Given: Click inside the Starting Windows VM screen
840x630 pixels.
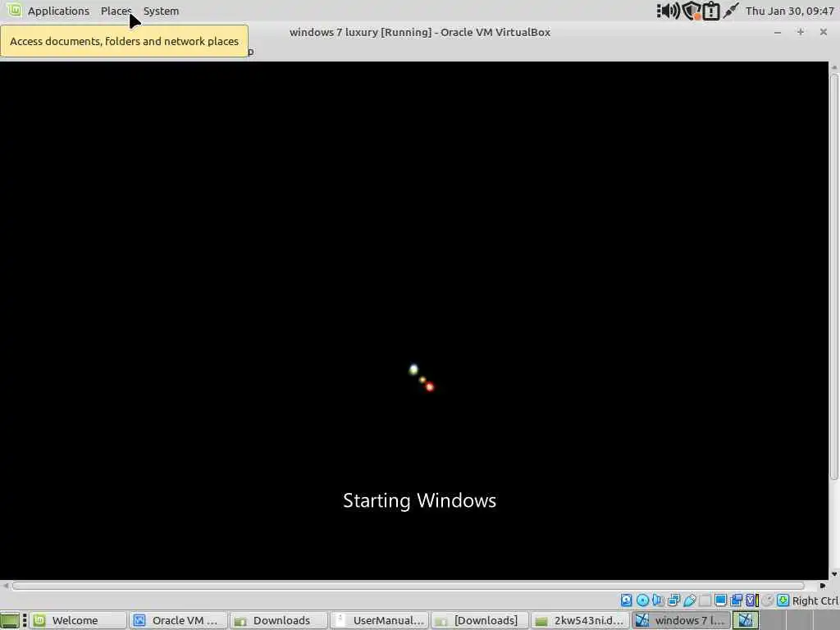Looking at the screenshot, I should point(414,321).
